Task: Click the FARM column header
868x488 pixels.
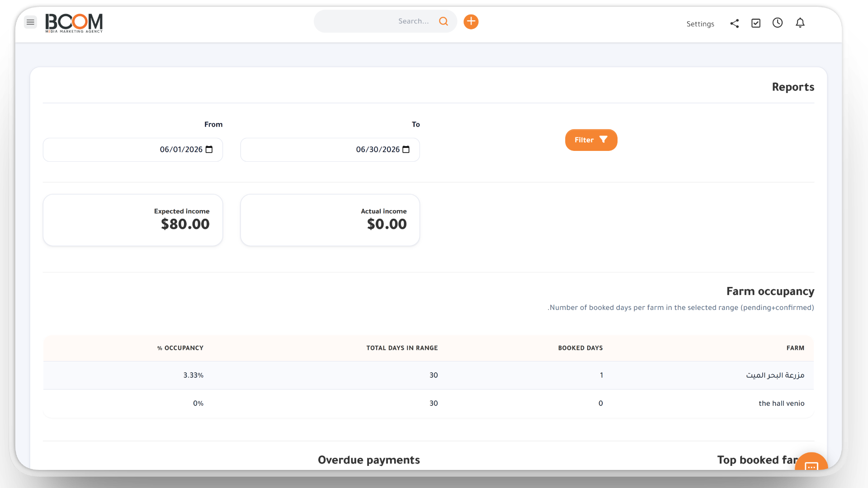Action: click(x=795, y=348)
